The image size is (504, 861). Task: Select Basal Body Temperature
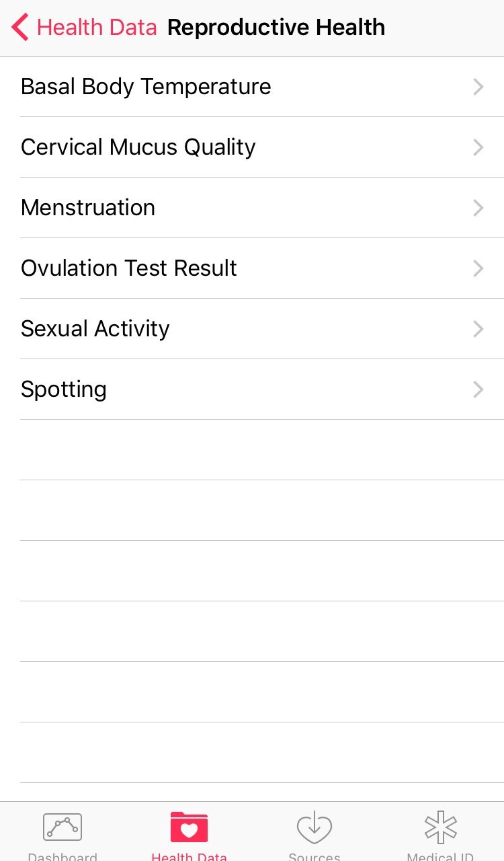146,87
